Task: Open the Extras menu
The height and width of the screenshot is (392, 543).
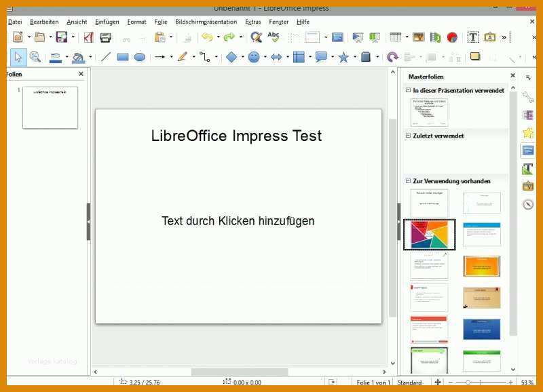Action: coord(252,22)
